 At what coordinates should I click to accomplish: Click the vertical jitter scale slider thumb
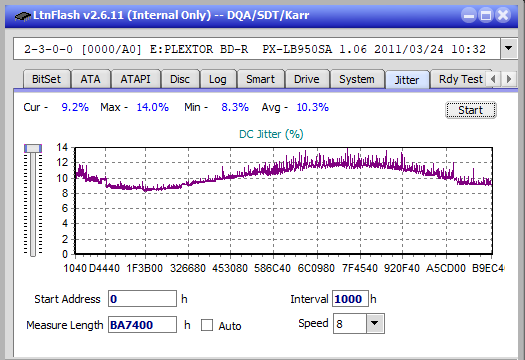coord(33,148)
